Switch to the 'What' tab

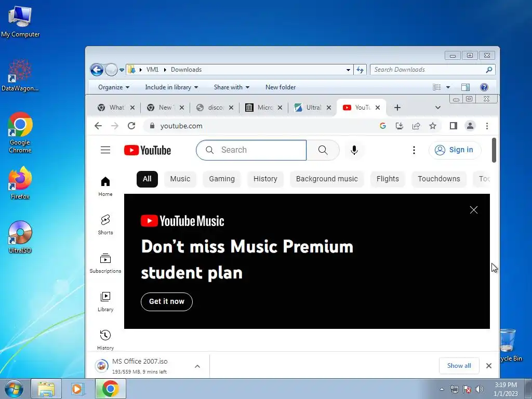click(x=116, y=108)
